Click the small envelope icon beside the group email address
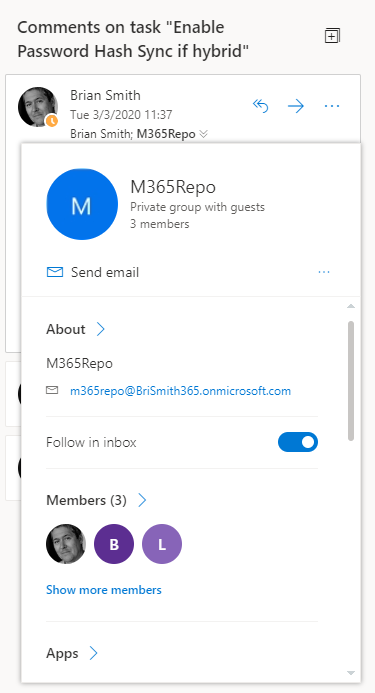The image size is (375, 693). pyautogui.click(x=52, y=390)
